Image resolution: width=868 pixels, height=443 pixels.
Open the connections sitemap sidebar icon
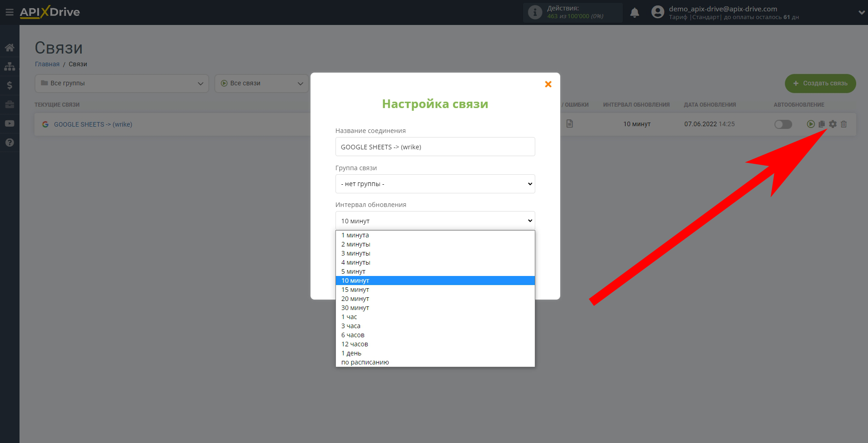(10, 66)
